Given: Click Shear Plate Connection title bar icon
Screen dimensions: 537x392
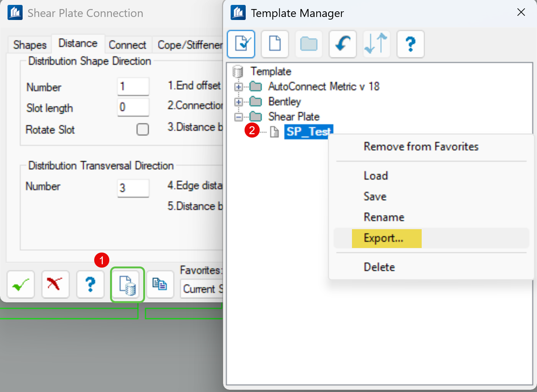Looking at the screenshot, I should (x=15, y=13).
